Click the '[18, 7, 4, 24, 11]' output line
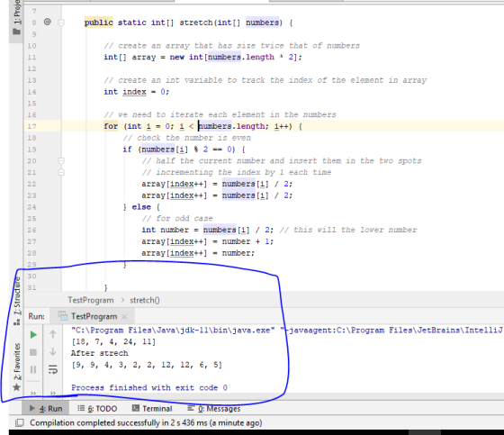This screenshot has height=435, width=504. pos(113,341)
